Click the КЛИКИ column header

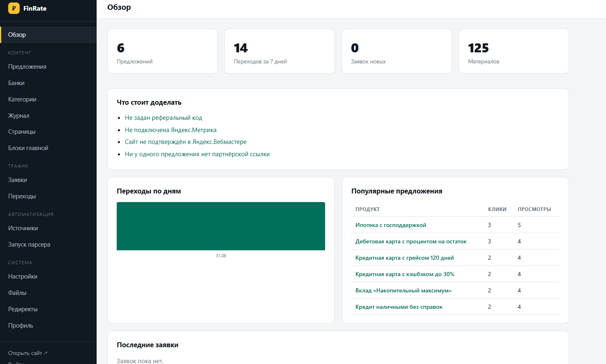point(497,209)
